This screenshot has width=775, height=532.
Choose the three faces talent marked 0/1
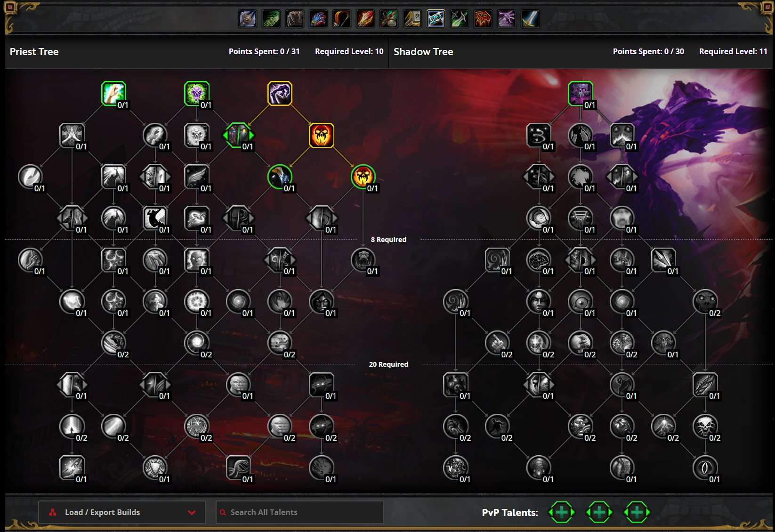pos(238,384)
